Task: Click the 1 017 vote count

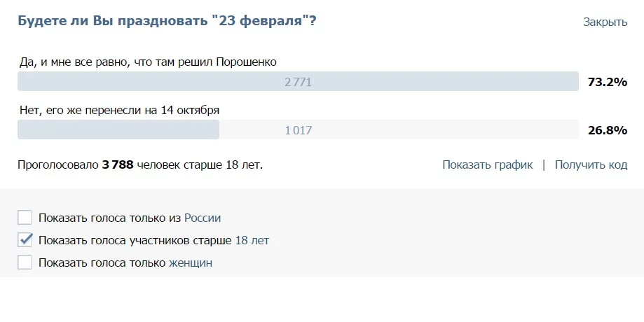Action: tap(298, 130)
